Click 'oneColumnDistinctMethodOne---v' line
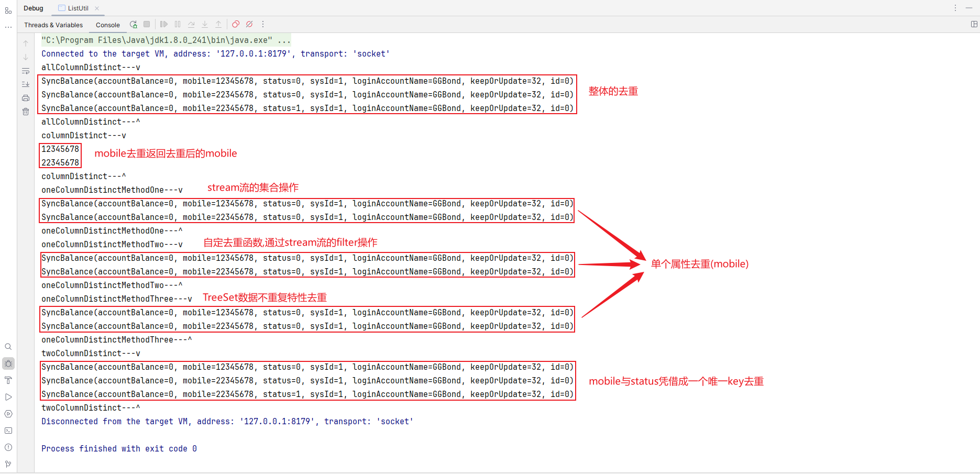The image size is (980, 474). 112,190
